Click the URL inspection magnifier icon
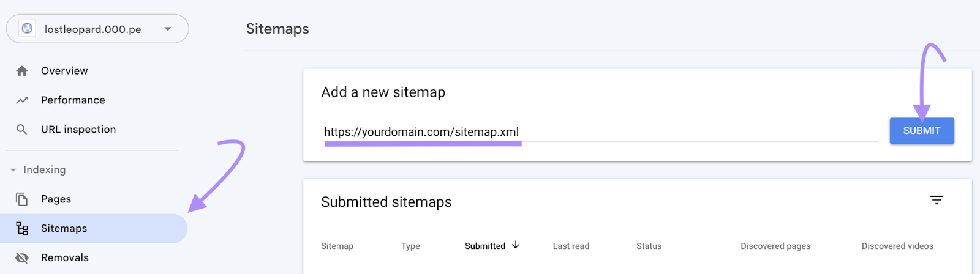 22,130
